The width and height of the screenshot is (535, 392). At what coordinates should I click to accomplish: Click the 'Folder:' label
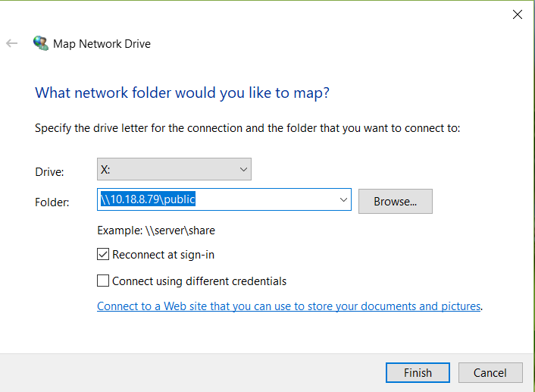click(x=52, y=202)
